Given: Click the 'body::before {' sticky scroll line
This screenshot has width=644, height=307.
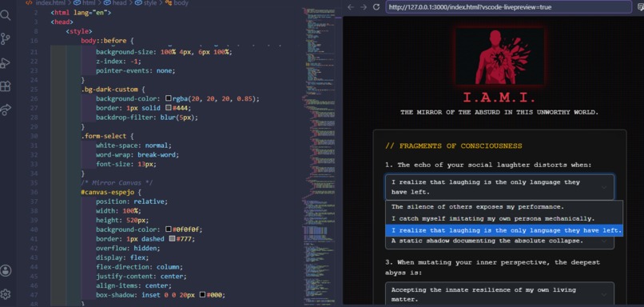Looking at the screenshot, I should click(107, 41).
